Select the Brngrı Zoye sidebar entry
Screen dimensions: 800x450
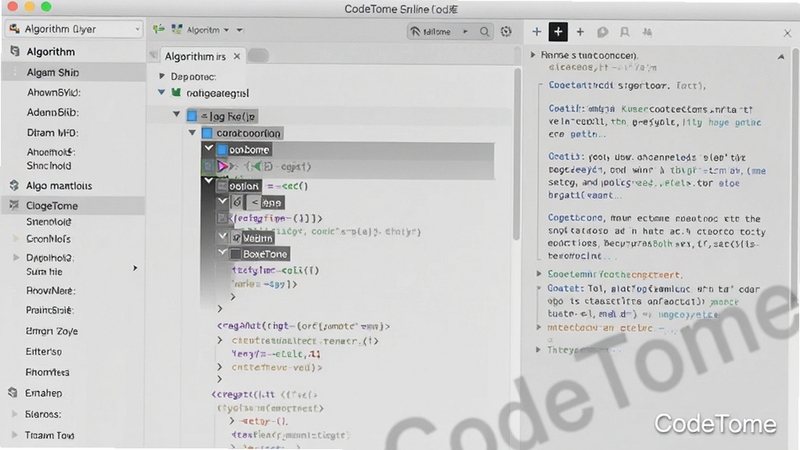coord(52,331)
